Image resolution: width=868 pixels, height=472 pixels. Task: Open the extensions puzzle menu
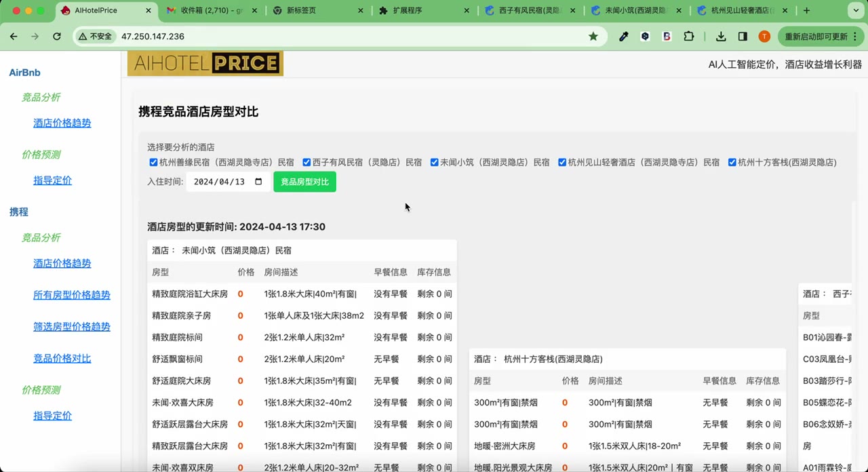click(x=689, y=37)
